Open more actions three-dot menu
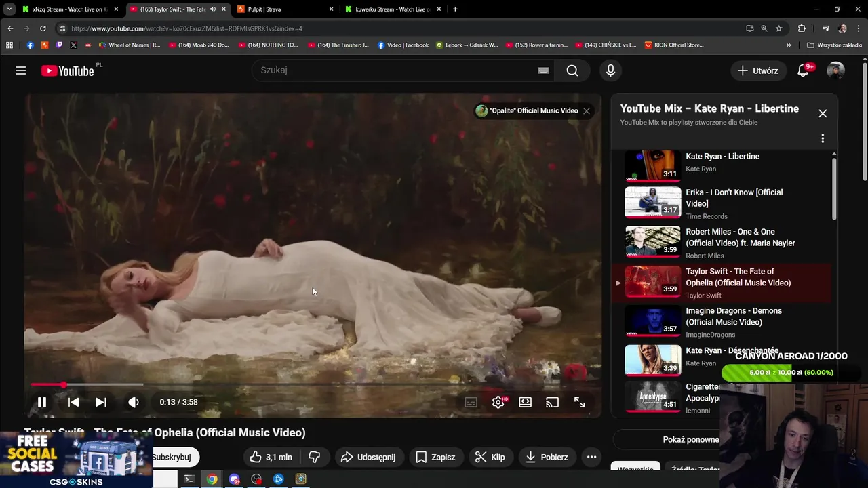 pos(591,457)
